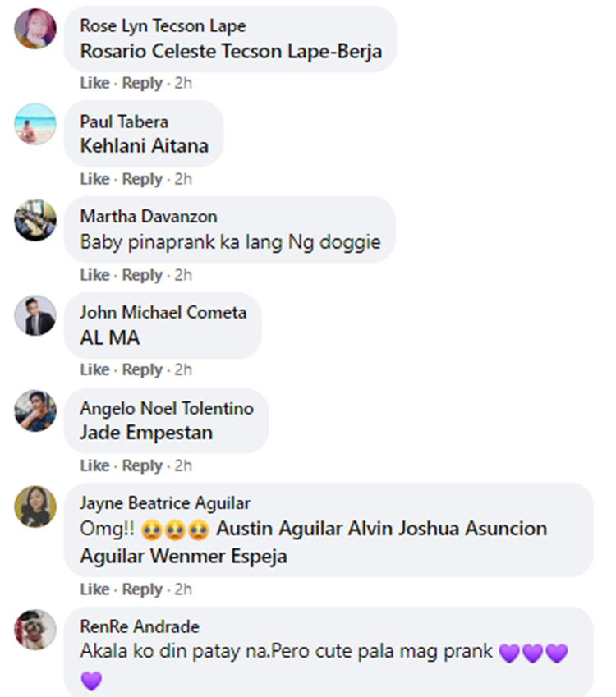616x697 pixels.
Task: Open tagged profile Kehlani Aitana
Action: tap(144, 146)
